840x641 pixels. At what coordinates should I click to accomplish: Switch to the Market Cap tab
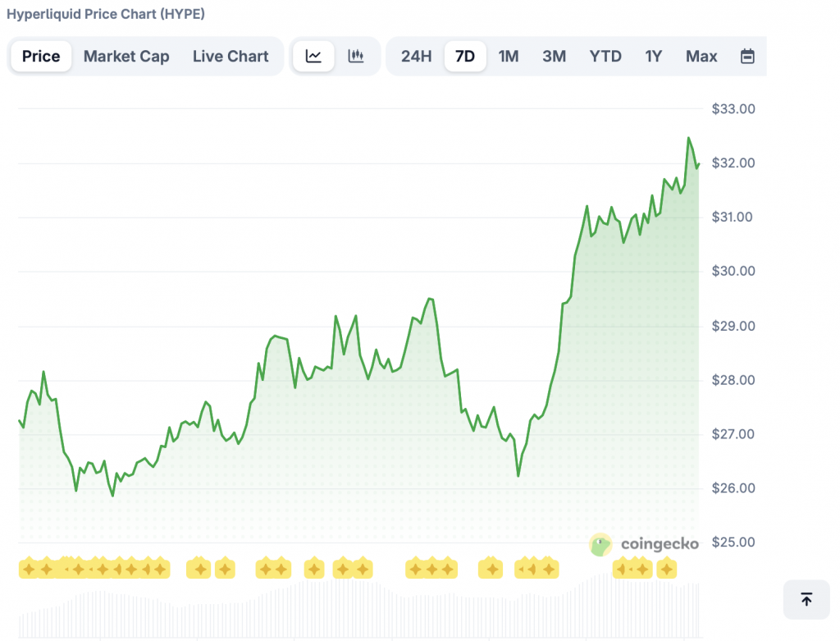pos(126,56)
